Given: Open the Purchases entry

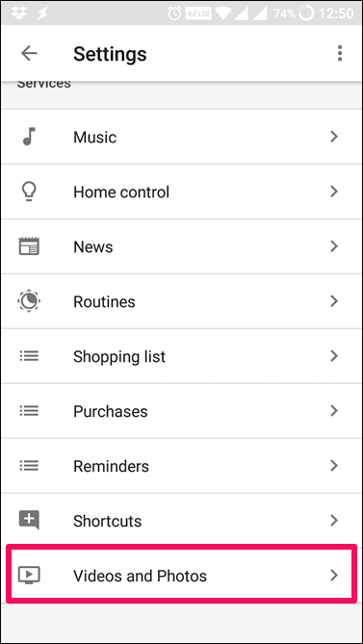Looking at the screenshot, I should (181, 411).
